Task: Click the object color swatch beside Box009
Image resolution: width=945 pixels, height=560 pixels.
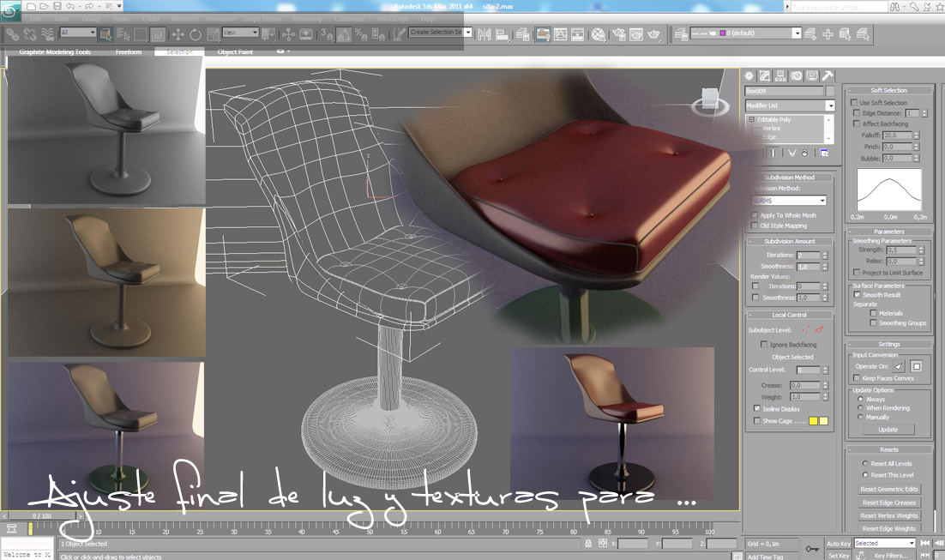Action: [830, 90]
